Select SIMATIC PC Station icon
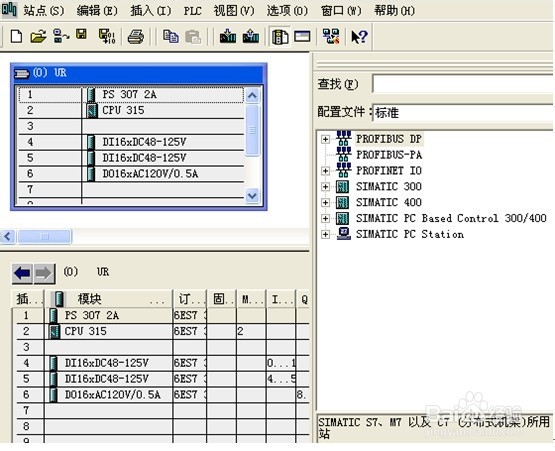 (x=344, y=234)
